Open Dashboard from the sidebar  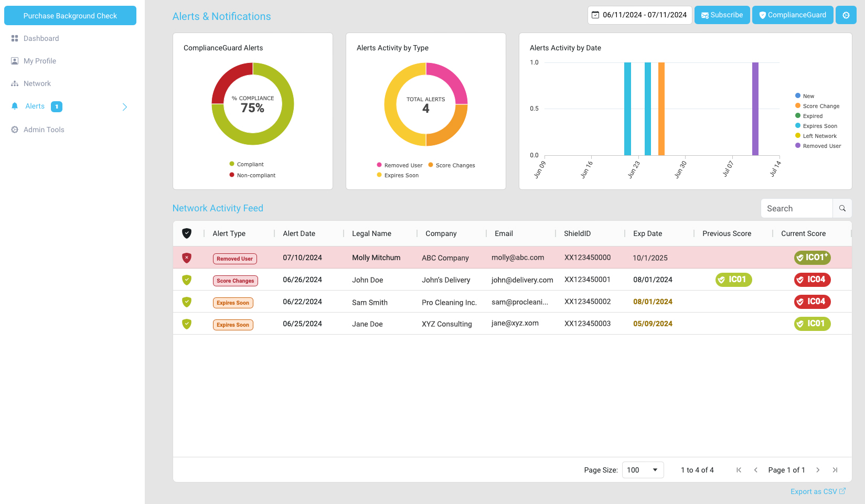41,38
